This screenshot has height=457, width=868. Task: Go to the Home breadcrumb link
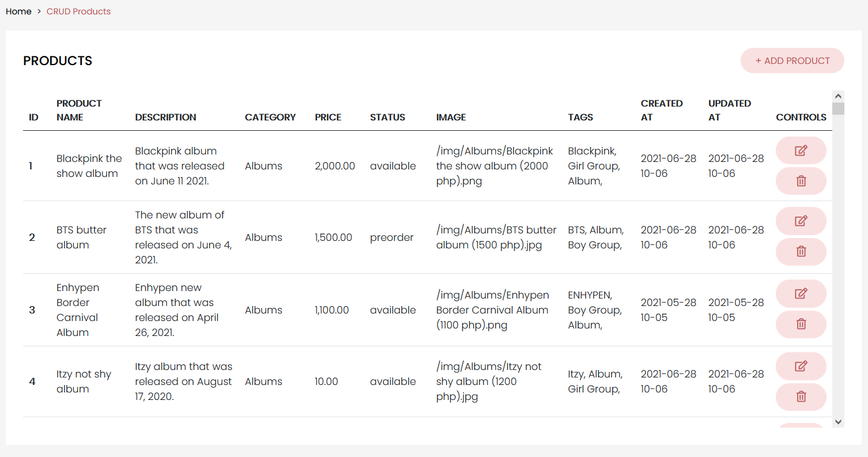(x=18, y=12)
